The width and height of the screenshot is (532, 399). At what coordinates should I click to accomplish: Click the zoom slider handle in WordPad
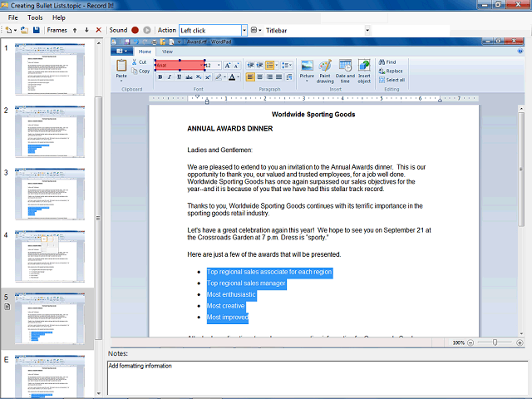point(495,342)
